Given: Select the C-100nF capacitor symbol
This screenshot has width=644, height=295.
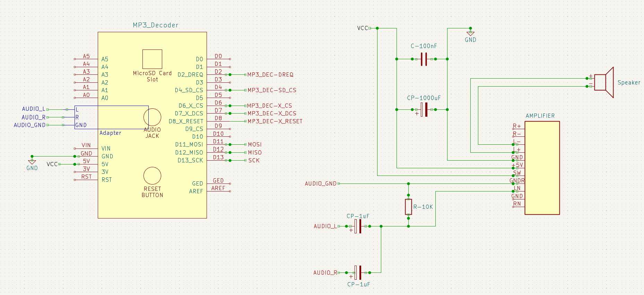Looking at the screenshot, I should pos(424,59).
